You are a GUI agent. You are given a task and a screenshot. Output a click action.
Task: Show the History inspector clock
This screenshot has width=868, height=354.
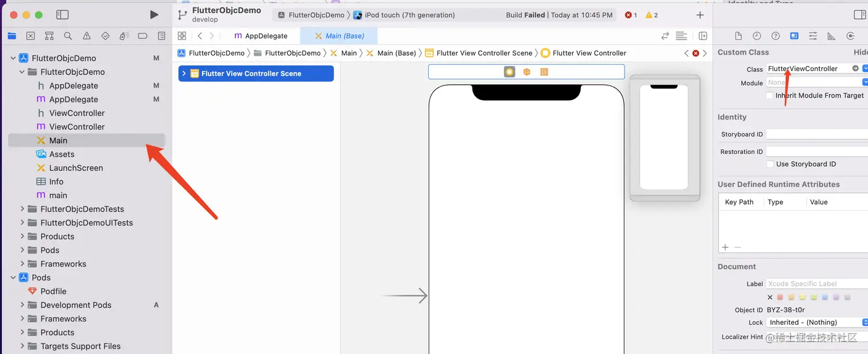757,36
